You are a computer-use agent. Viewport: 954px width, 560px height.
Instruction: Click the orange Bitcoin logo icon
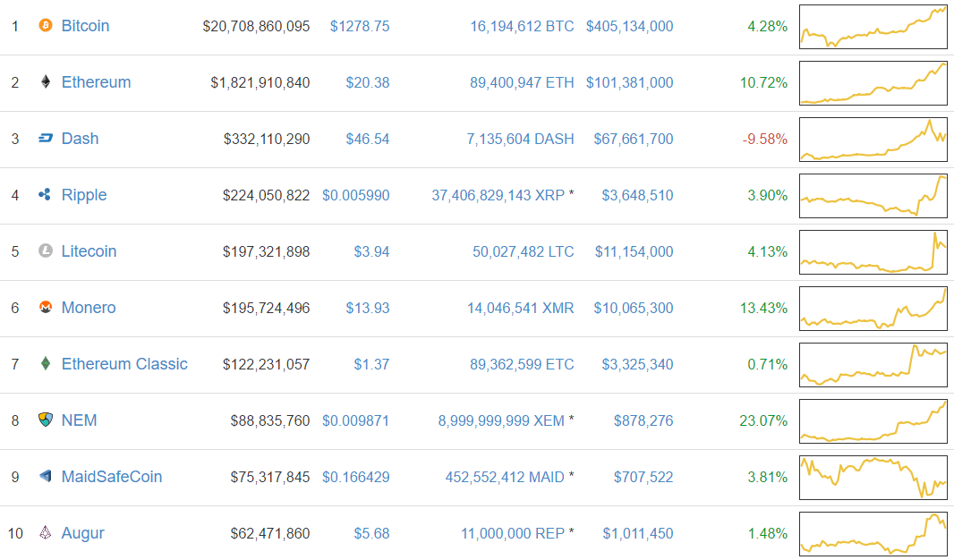[46, 25]
